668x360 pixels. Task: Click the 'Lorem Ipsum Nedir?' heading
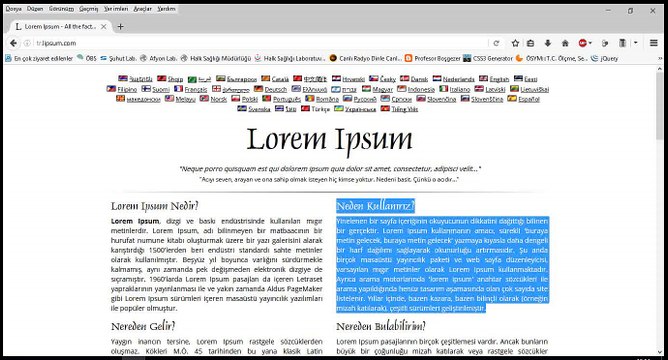(x=155, y=206)
